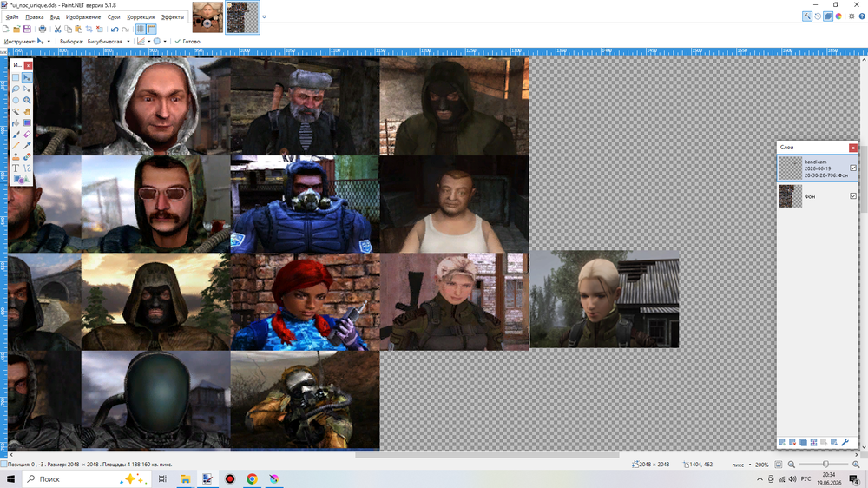
Task: Select the Text tool
Action: (x=16, y=168)
